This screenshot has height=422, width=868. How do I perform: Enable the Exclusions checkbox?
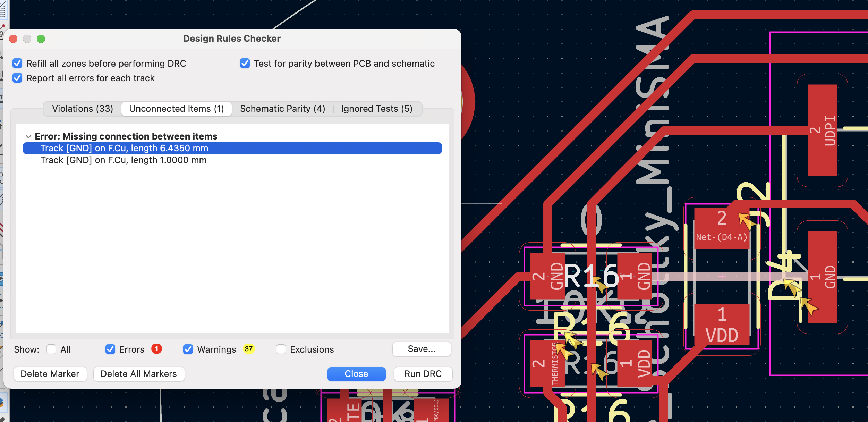280,349
